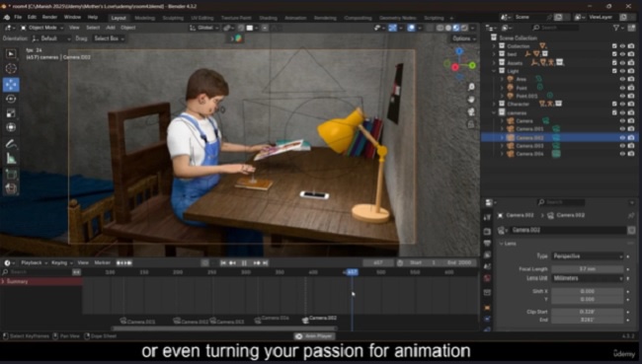
Task: Click the Clip Start value field
Action: [x=587, y=312]
